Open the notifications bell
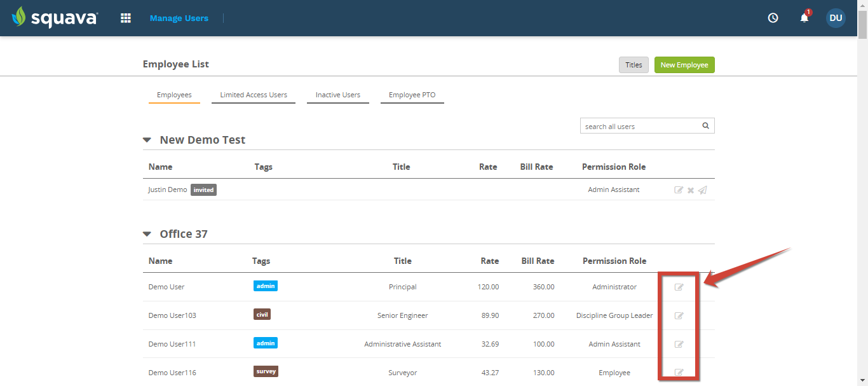Image resolution: width=868 pixels, height=386 pixels. pos(804,18)
